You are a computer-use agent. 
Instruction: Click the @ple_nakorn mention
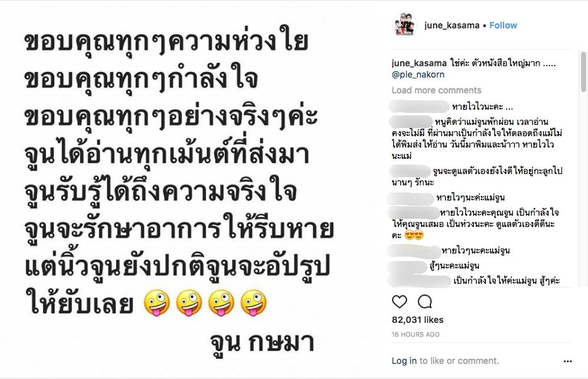(418, 74)
